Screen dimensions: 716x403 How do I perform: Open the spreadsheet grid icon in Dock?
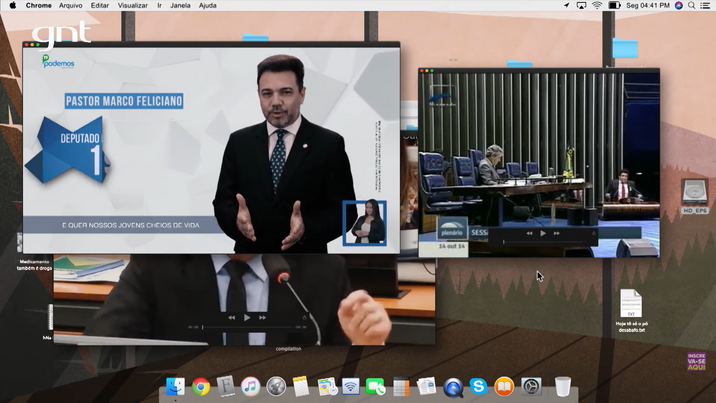pos(401,387)
